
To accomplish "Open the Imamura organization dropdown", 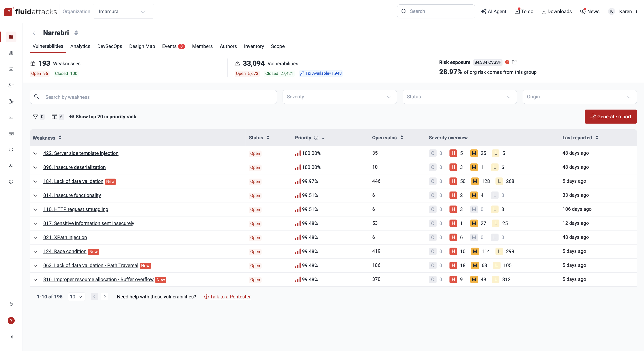I will click(x=123, y=11).
